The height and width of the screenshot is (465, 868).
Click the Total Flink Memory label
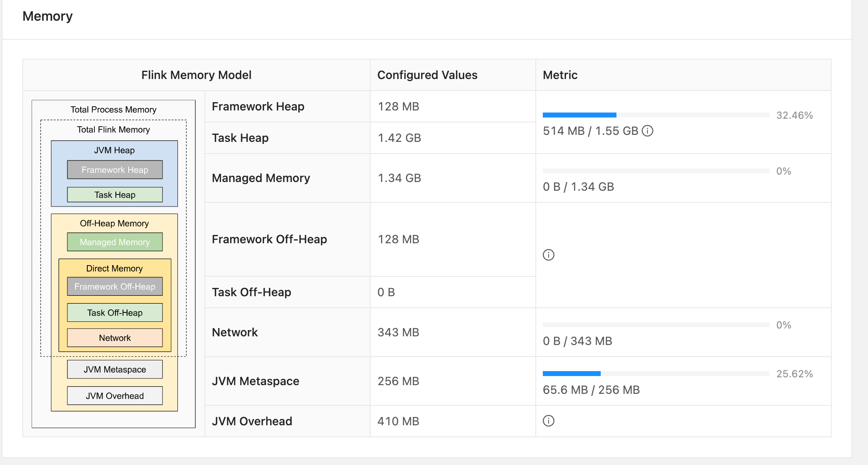click(113, 129)
